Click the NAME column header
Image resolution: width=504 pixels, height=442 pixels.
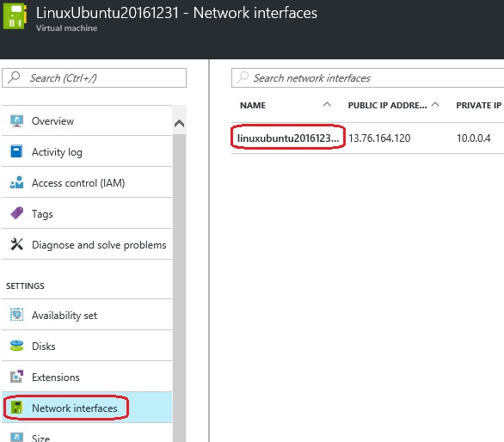point(253,106)
